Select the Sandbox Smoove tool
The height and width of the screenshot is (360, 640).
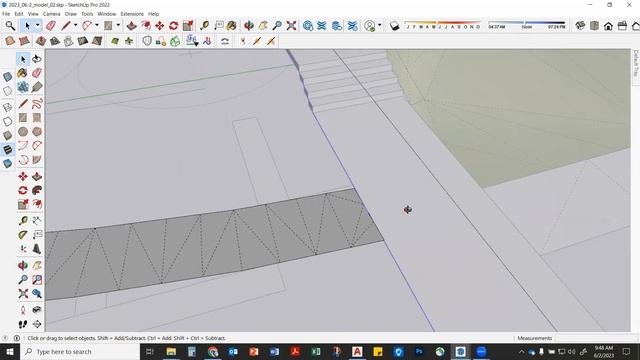[41, 41]
